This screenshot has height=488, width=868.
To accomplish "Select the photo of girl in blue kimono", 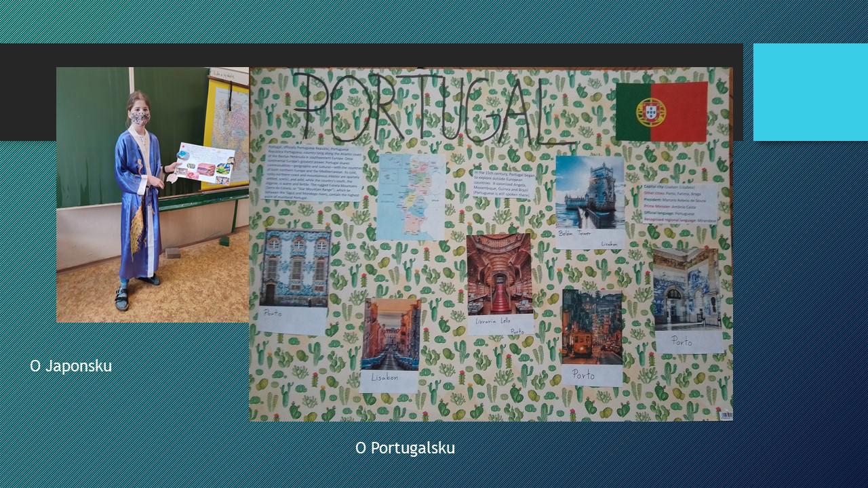I will 153,195.
